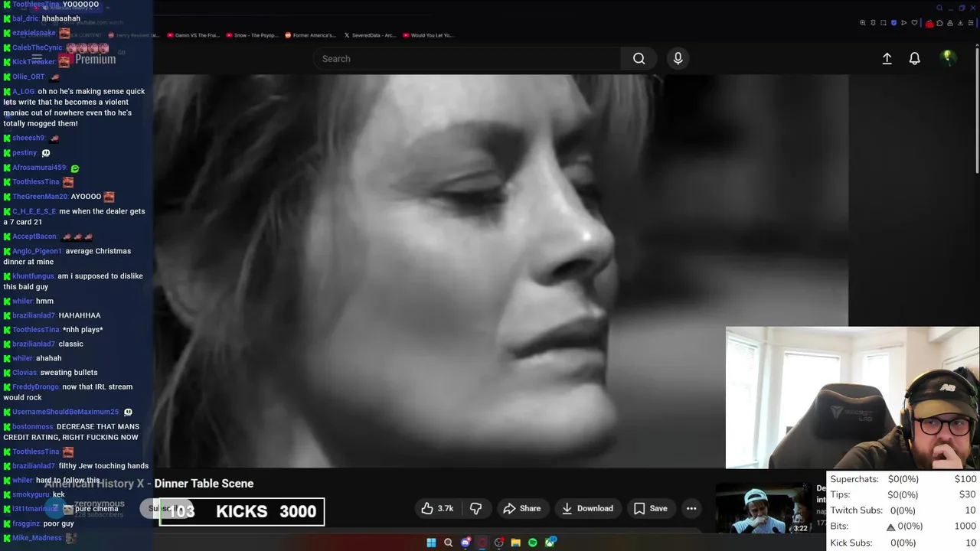Open YouTube notifications bell

coord(914,59)
